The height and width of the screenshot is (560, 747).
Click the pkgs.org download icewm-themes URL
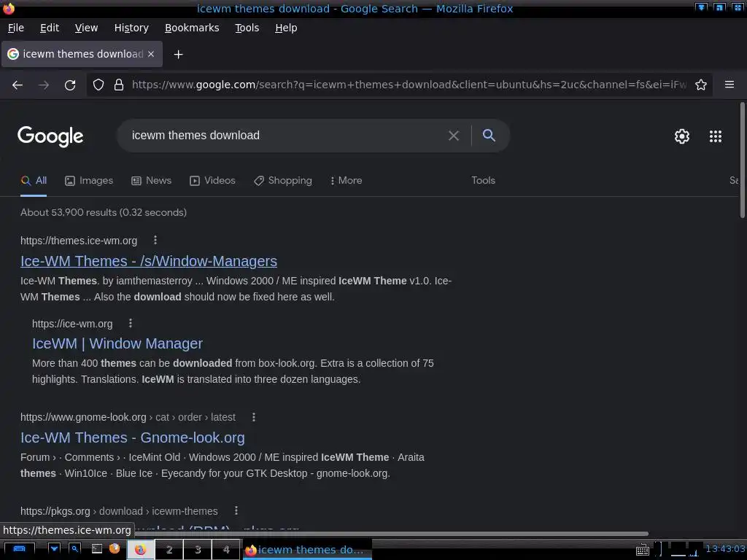click(119, 511)
